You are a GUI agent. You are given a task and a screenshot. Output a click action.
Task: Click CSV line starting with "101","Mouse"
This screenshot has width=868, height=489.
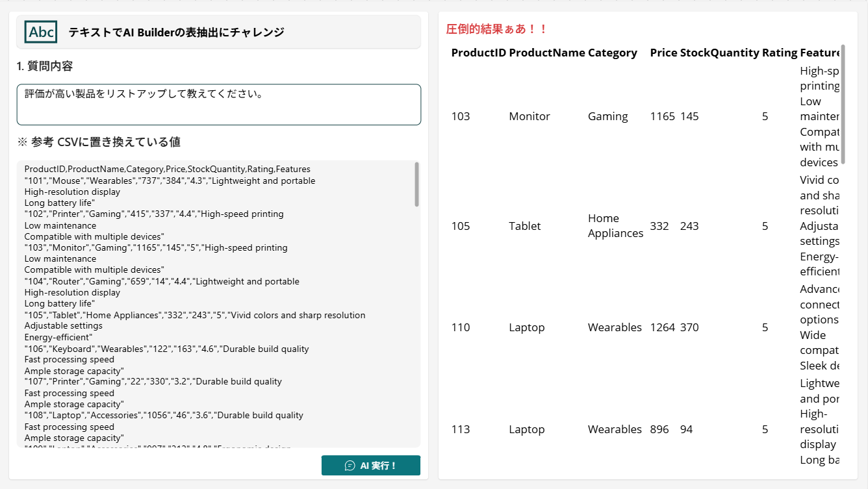point(170,181)
